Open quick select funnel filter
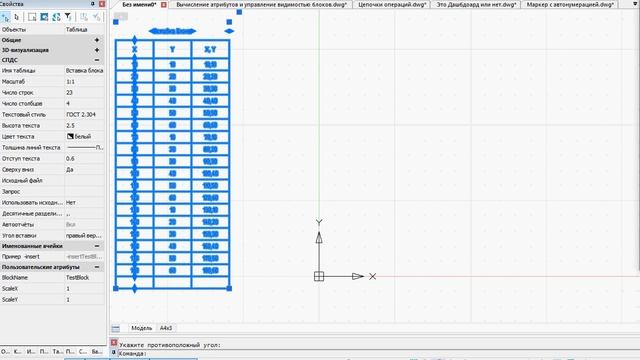Viewport: 640px width, 360px height. pyautogui.click(x=68, y=17)
